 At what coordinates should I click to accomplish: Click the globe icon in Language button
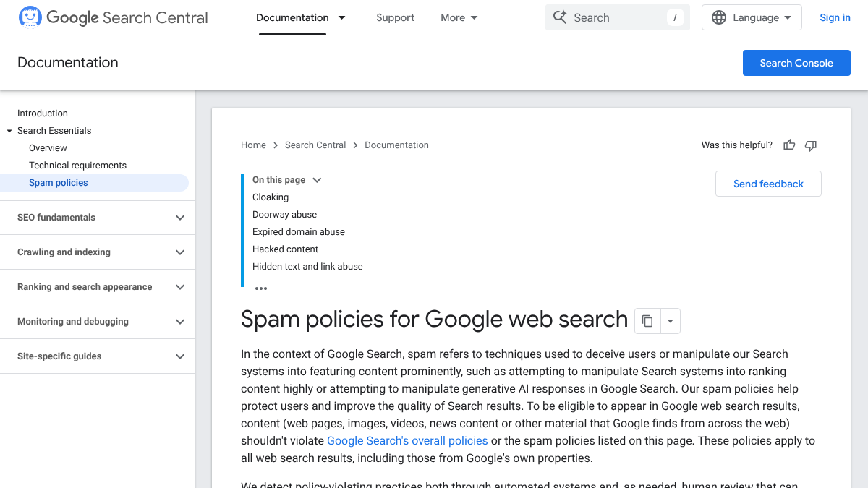(x=719, y=17)
